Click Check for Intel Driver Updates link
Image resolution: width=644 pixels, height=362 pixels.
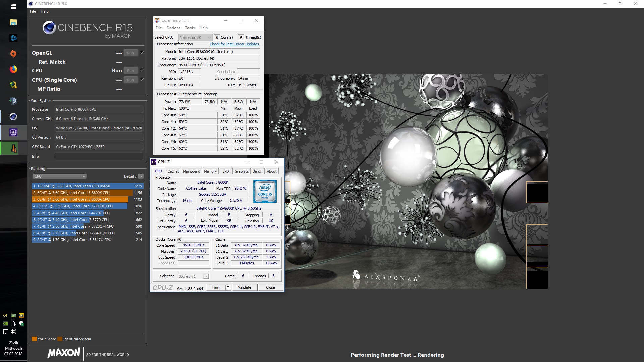click(234, 44)
